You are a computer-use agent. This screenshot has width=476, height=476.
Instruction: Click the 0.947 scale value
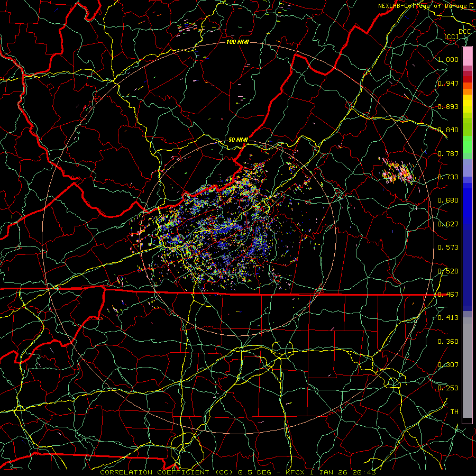pos(448,83)
